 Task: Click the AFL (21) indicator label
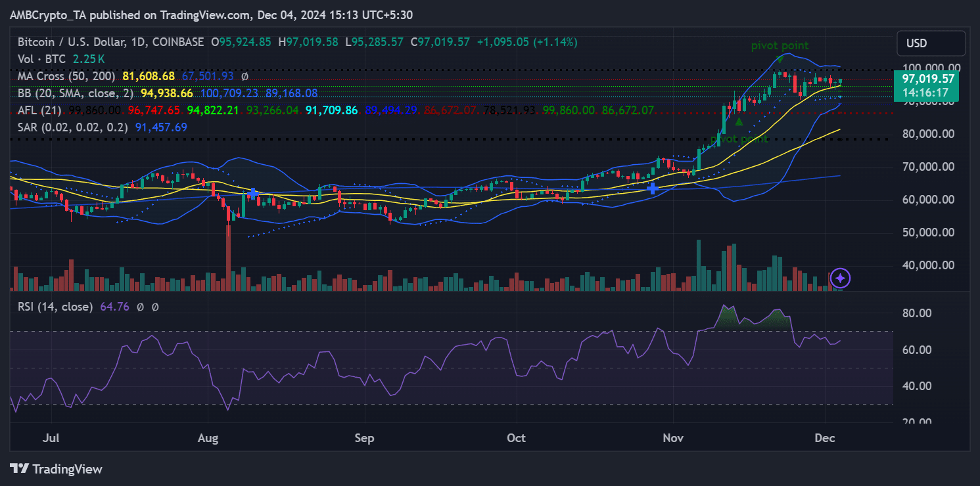pyautogui.click(x=41, y=110)
